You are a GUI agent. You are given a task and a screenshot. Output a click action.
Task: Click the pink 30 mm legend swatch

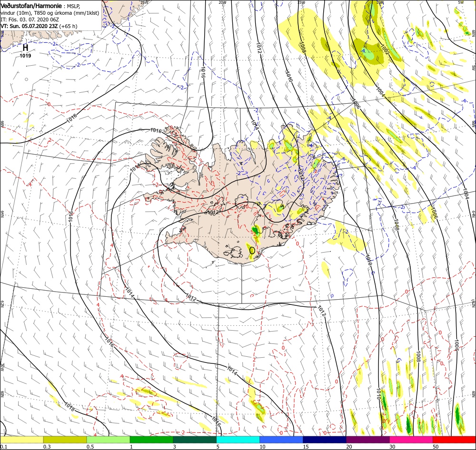click(x=411, y=440)
